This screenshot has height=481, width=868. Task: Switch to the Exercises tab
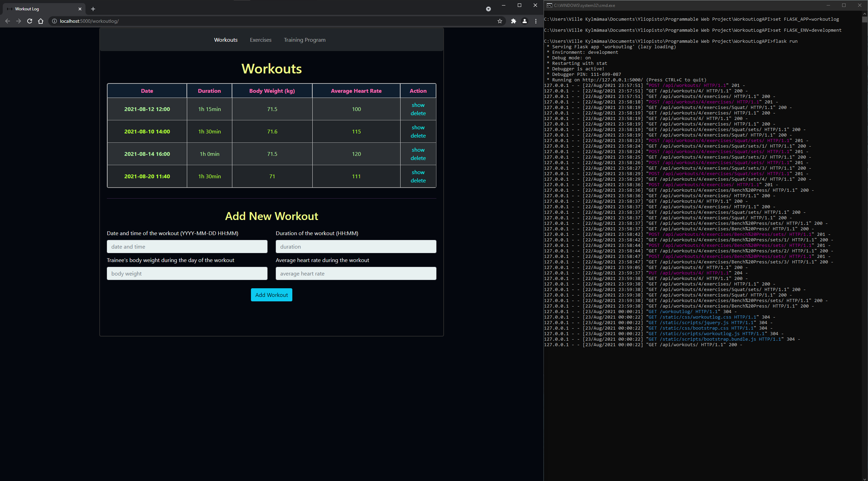point(260,40)
